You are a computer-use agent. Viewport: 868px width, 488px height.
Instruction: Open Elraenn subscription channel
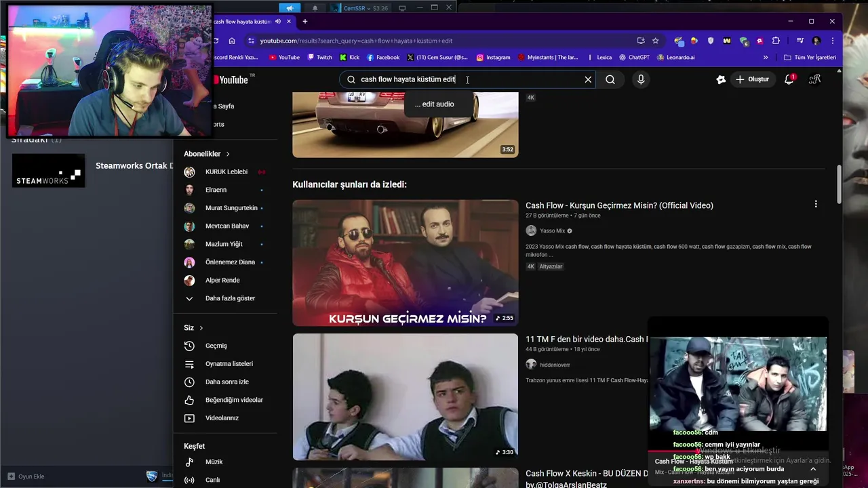point(216,190)
